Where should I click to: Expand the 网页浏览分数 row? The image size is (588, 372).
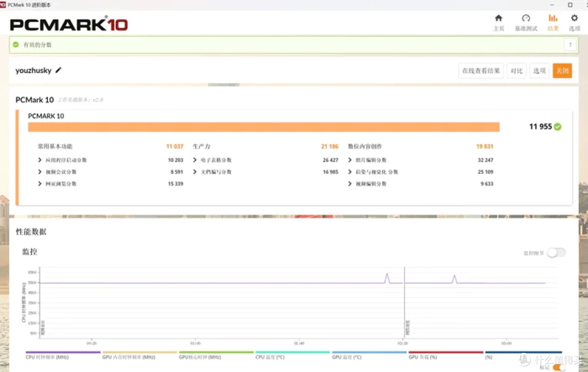(40, 184)
